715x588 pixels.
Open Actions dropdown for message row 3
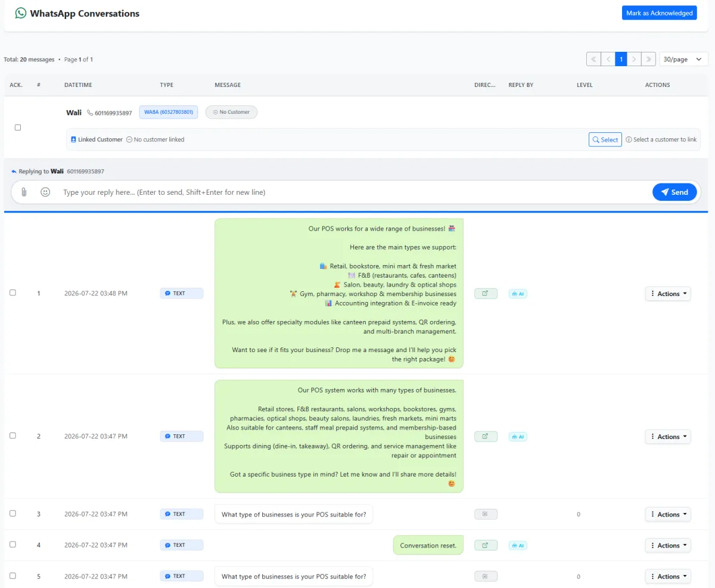pos(668,514)
